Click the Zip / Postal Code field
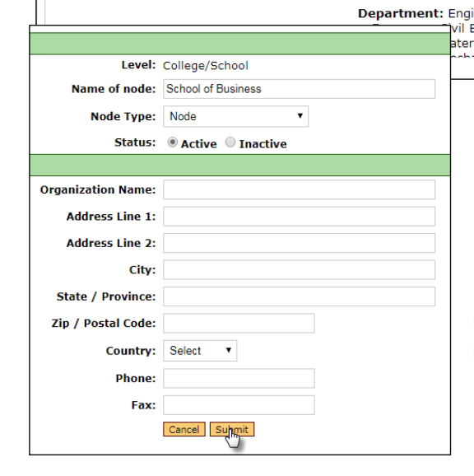 239,324
